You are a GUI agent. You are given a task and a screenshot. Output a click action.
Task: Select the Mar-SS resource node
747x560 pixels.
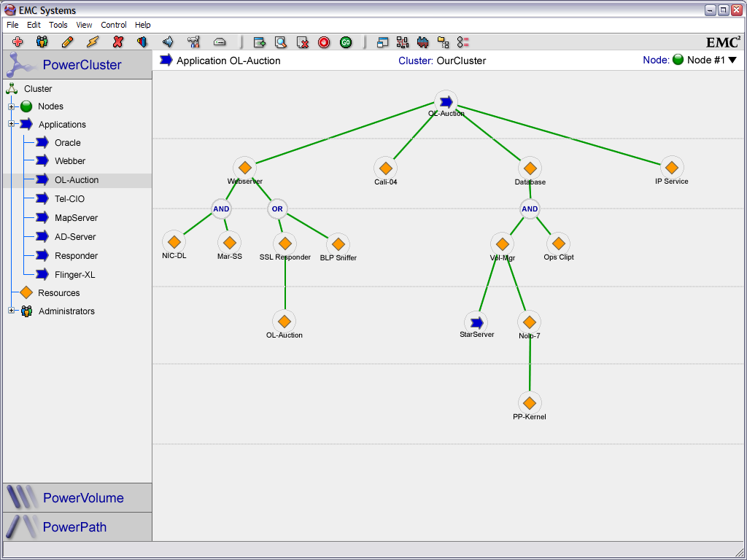click(x=230, y=243)
